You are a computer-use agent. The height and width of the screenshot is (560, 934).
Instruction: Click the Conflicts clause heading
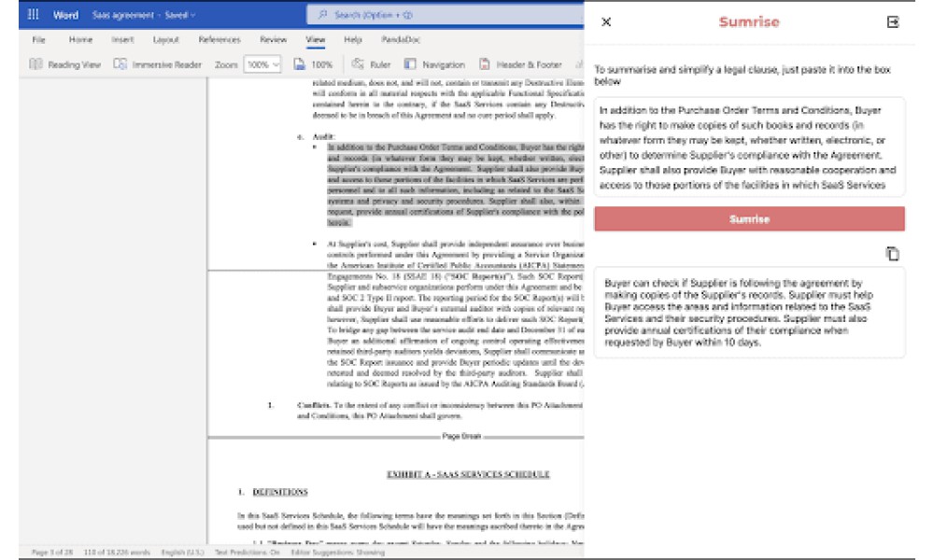[x=313, y=405]
